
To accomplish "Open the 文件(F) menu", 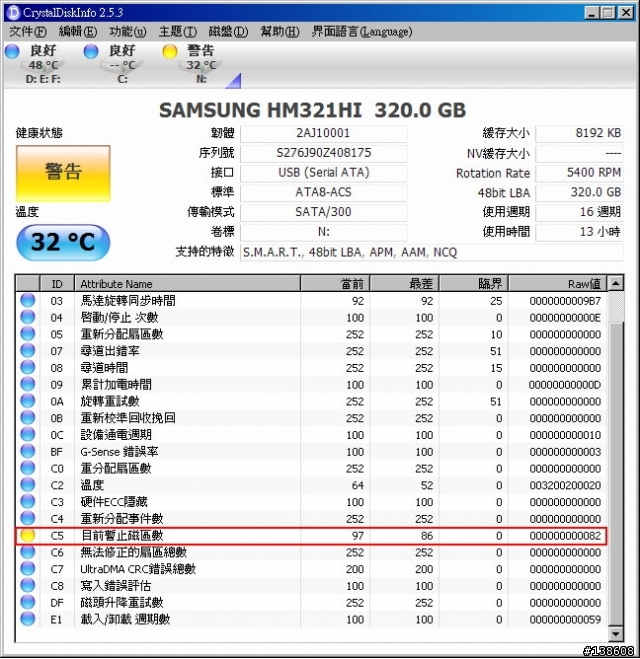I will click(27, 32).
